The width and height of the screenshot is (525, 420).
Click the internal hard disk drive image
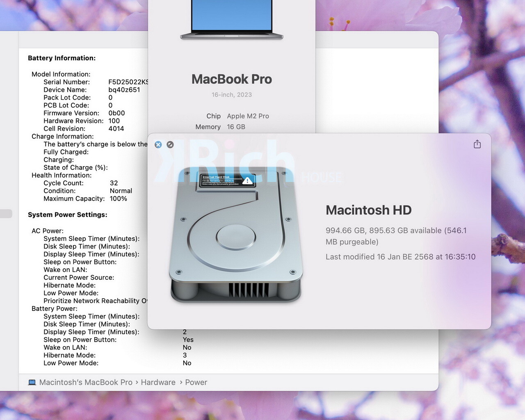tap(236, 235)
